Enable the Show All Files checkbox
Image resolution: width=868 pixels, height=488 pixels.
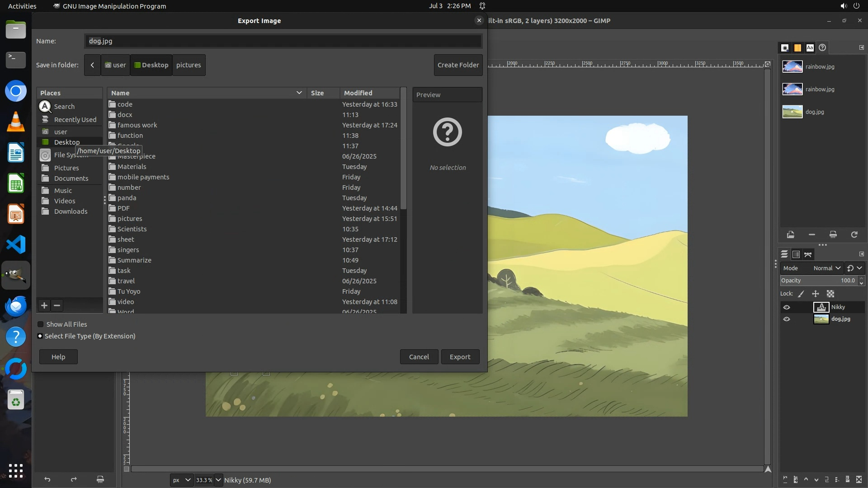pos(41,324)
